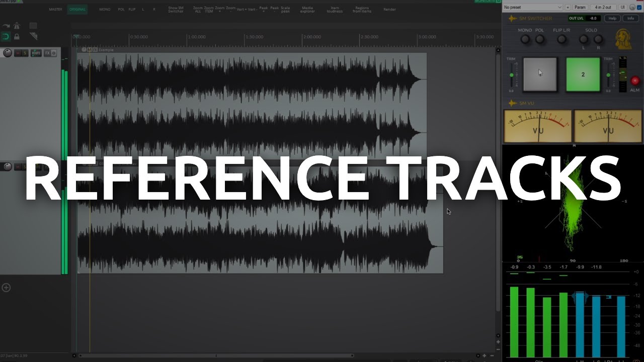The height and width of the screenshot is (362, 644).
Task: Click Item loudness toolbar button
Action: (335, 10)
